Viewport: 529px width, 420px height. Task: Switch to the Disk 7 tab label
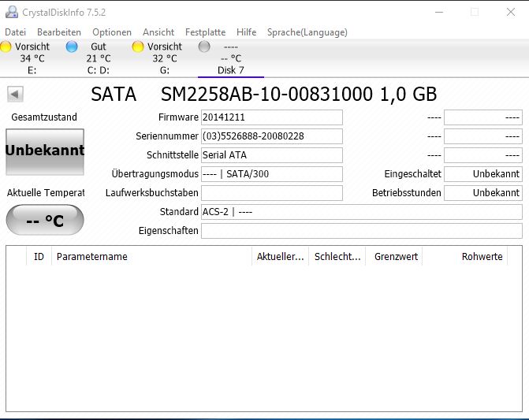231,70
